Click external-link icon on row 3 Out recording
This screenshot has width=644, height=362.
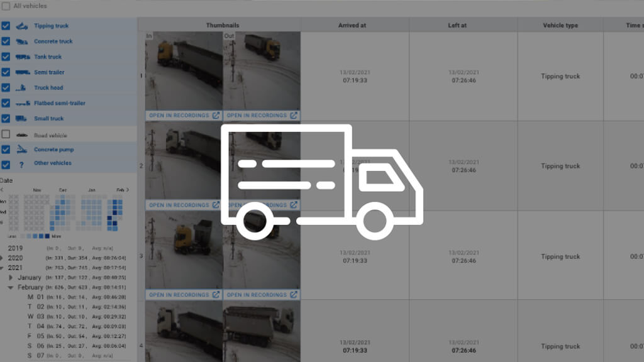(293, 294)
